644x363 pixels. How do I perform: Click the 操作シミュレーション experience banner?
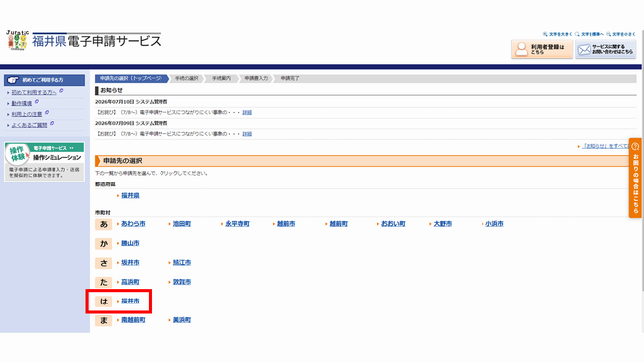(45, 162)
